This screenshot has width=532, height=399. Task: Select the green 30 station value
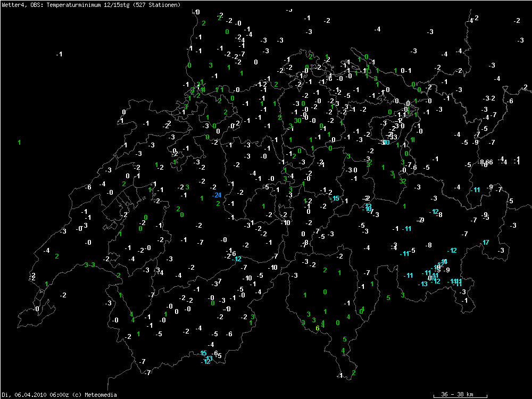point(297,120)
